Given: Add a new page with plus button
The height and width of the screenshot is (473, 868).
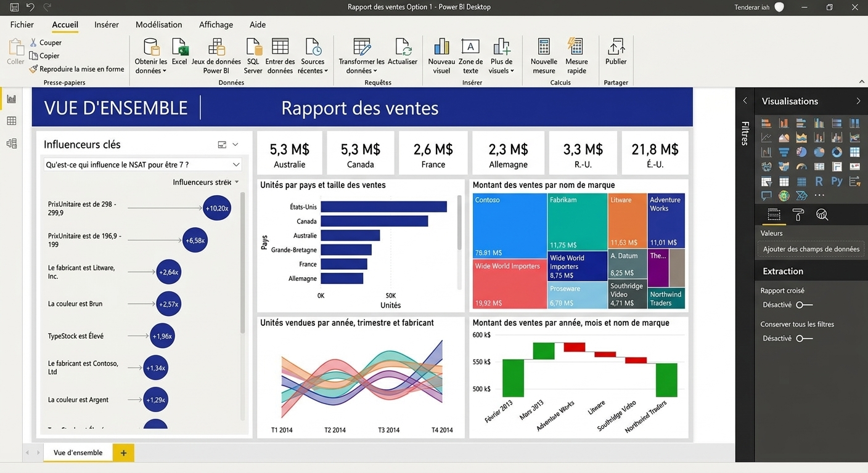Looking at the screenshot, I should (123, 453).
